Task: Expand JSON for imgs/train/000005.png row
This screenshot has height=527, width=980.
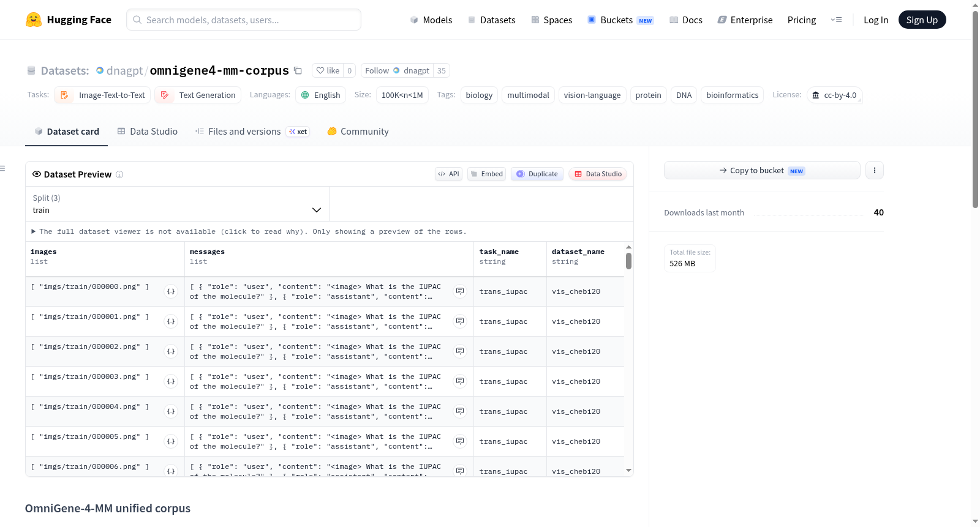Action: 171,441
